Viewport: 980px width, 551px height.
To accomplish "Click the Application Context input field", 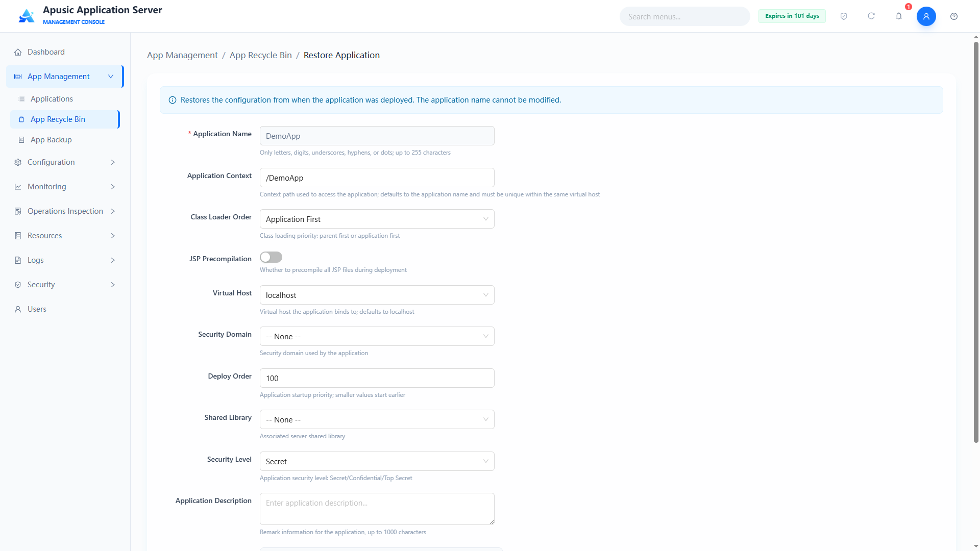I will pyautogui.click(x=377, y=178).
